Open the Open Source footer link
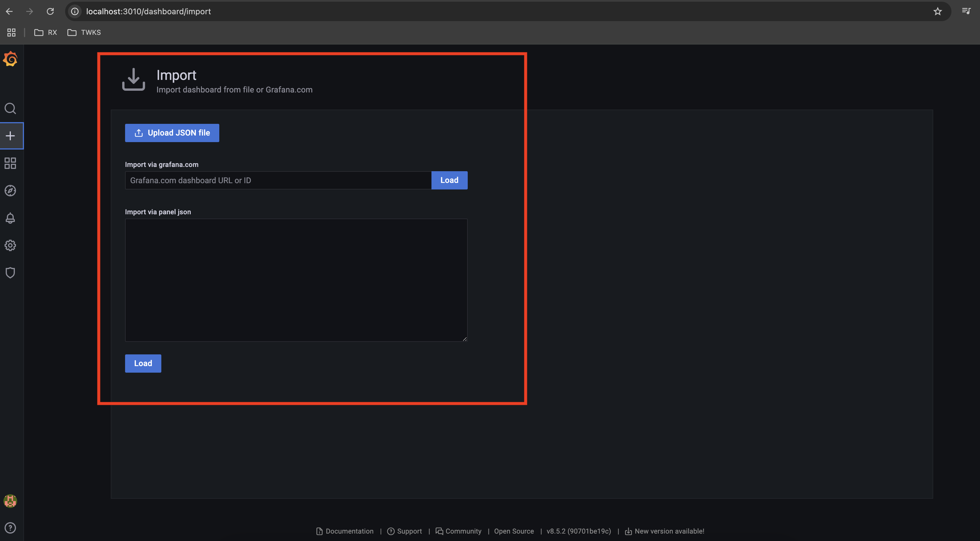 click(x=513, y=531)
